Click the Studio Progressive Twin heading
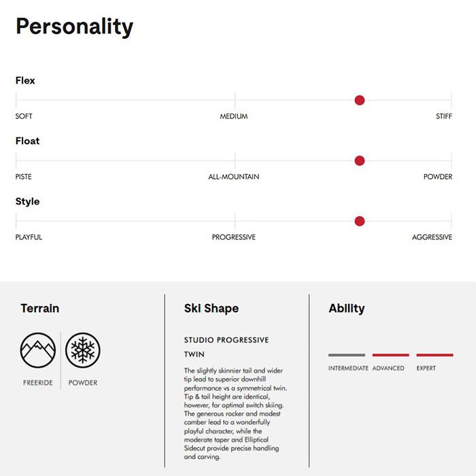This screenshot has height=476, width=476. pyautogui.click(x=226, y=347)
